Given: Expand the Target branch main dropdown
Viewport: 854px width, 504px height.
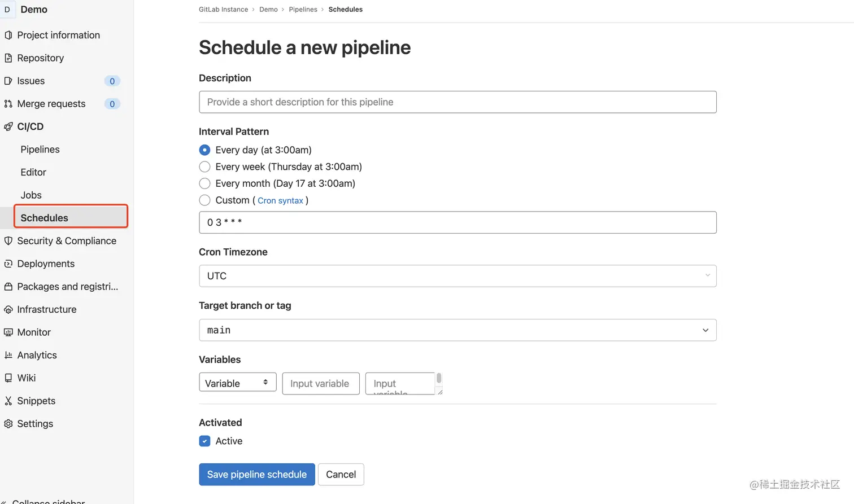Looking at the screenshot, I should click(457, 330).
